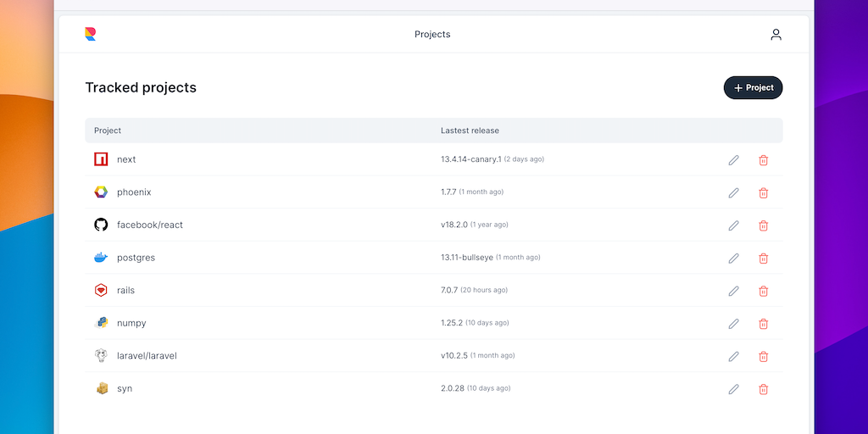This screenshot has height=434, width=868.
Task: Edit the next project with pencil icon
Action: coord(734,160)
